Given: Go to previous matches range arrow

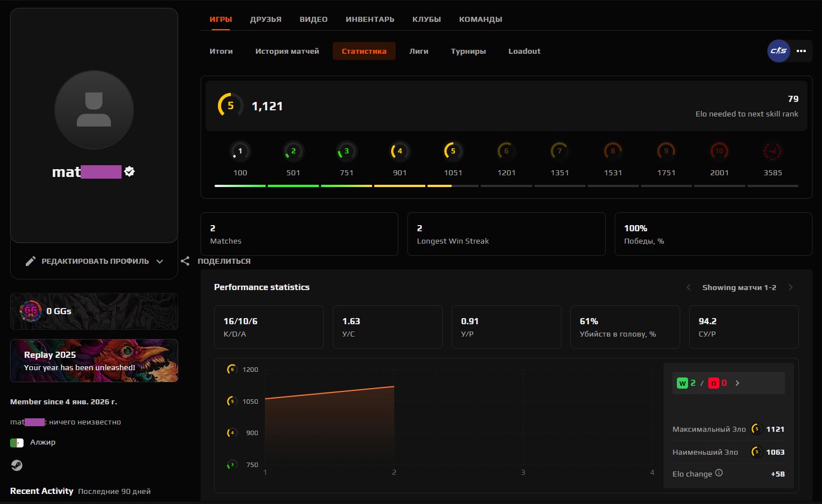Looking at the screenshot, I should click(689, 287).
